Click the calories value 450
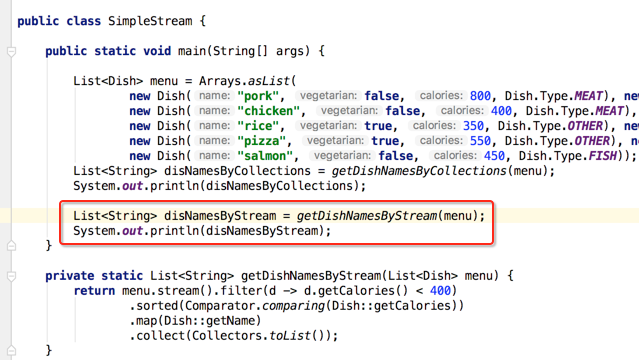Screen dimensions: 639x360 pos(494,156)
